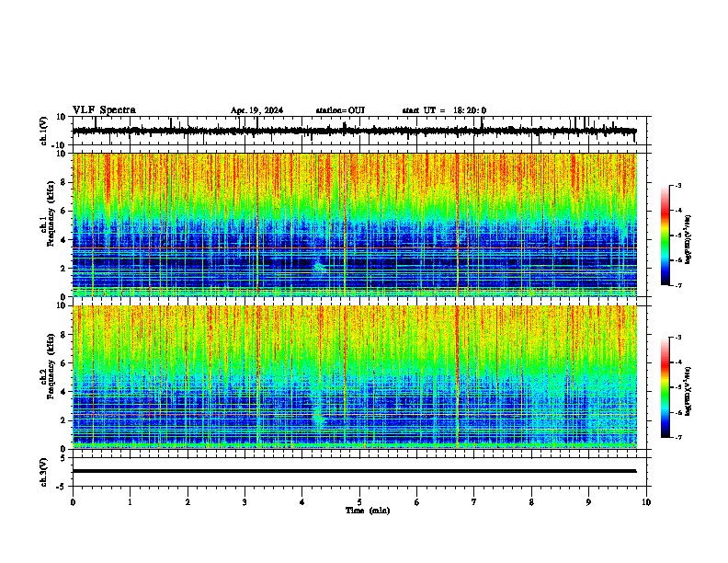Click the flat ch.3(V) black trace
Viewport: 728px width, 563px height.
tap(354, 471)
